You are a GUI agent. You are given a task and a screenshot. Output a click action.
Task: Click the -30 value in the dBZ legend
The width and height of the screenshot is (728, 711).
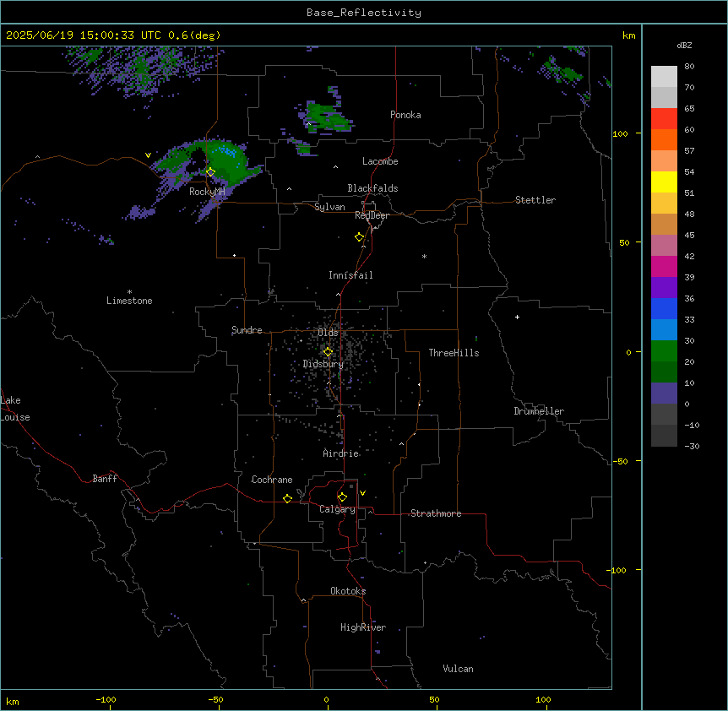tap(692, 446)
